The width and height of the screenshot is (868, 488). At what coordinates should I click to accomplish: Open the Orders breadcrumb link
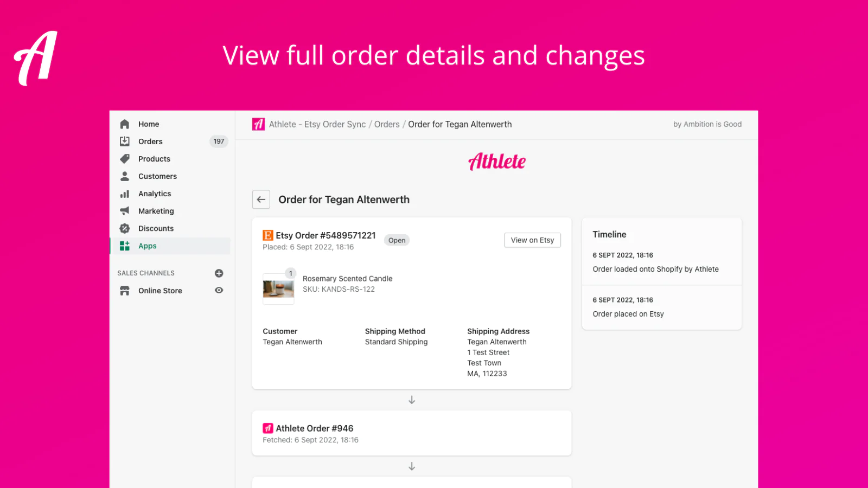click(387, 124)
